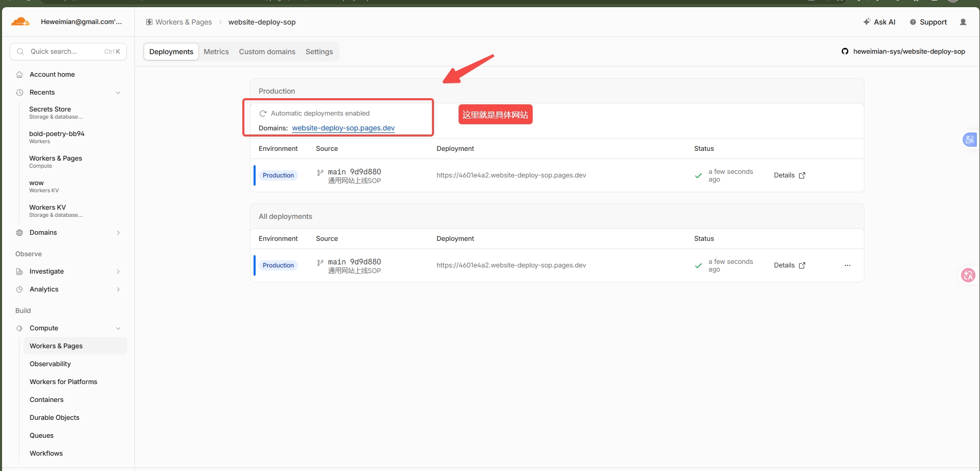Open the Settings tab
Viewport: 980px width, 471px height.
(319, 52)
